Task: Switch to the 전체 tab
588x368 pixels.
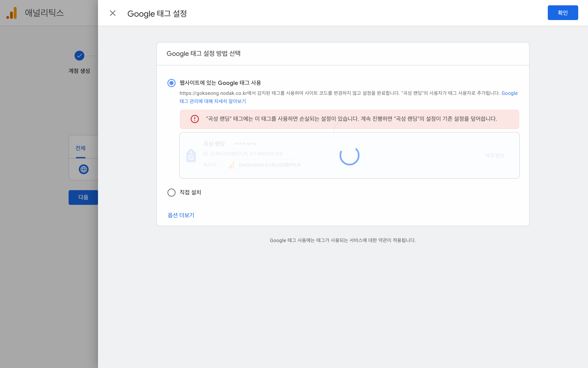Action: [80, 148]
